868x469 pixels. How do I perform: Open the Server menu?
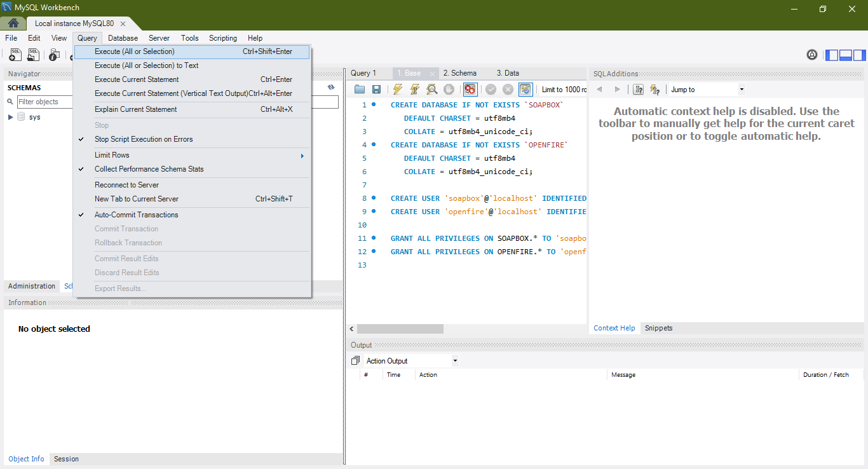[x=159, y=38]
